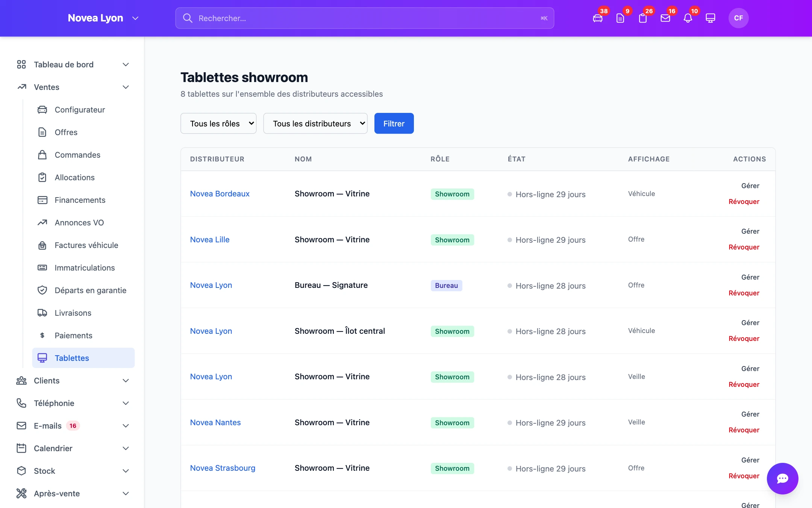Image resolution: width=812 pixels, height=508 pixels.
Task: Open the Livraisons menu item
Action: point(83,313)
